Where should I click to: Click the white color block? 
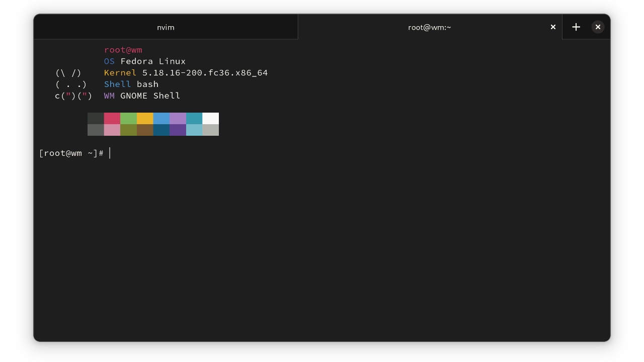click(210, 118)
